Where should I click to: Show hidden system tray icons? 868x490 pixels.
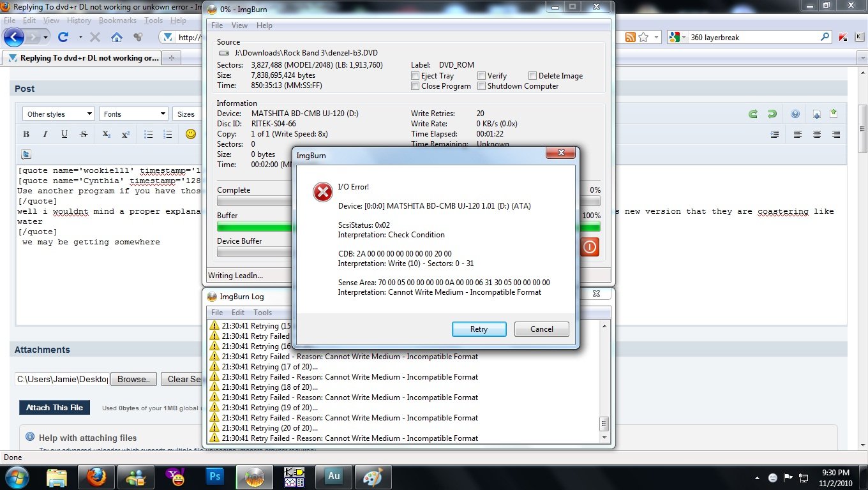pos(757,477)
